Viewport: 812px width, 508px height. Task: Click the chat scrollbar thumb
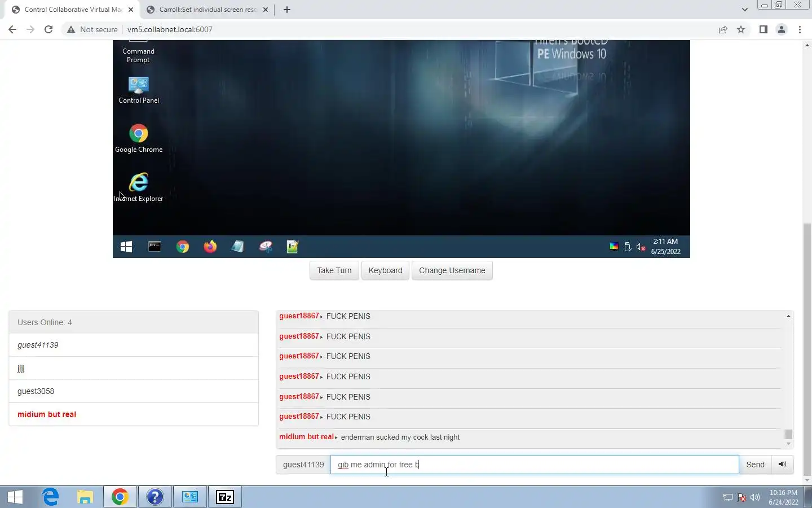[x=788, y=434]
